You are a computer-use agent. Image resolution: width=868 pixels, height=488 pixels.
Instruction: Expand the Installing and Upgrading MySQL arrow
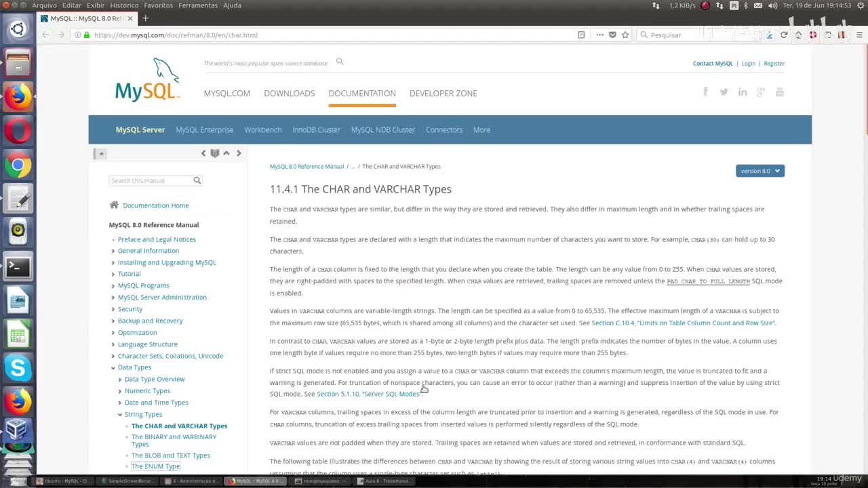(x=113, y=262)
